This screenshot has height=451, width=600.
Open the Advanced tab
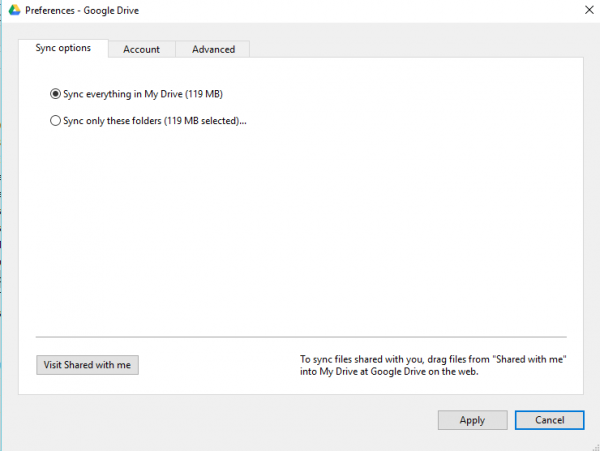point(213,49)
